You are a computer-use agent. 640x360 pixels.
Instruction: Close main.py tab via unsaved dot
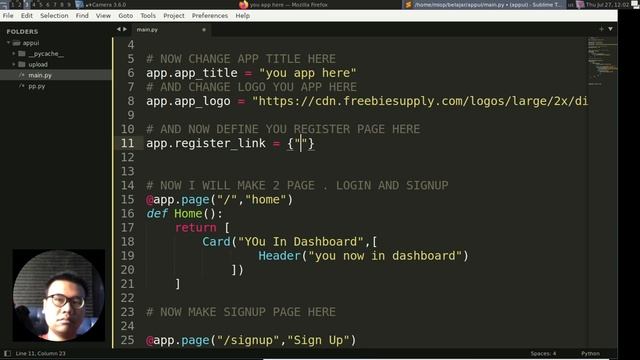point(204,30)
